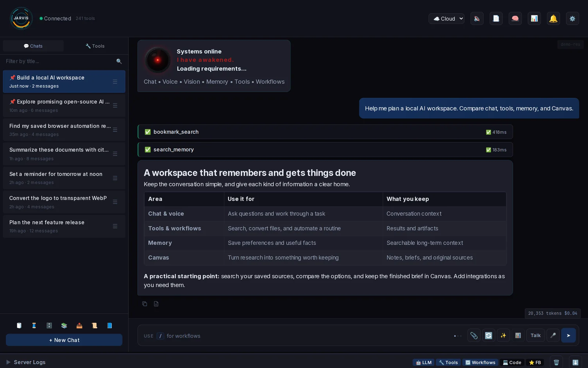Open the Set a reminder for tomorrow chat
588x368 pixels.
(x=64, y=178)
